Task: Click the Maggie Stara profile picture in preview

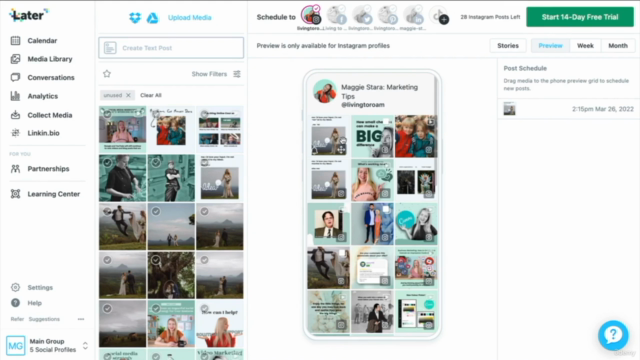Action: (325, 91)
